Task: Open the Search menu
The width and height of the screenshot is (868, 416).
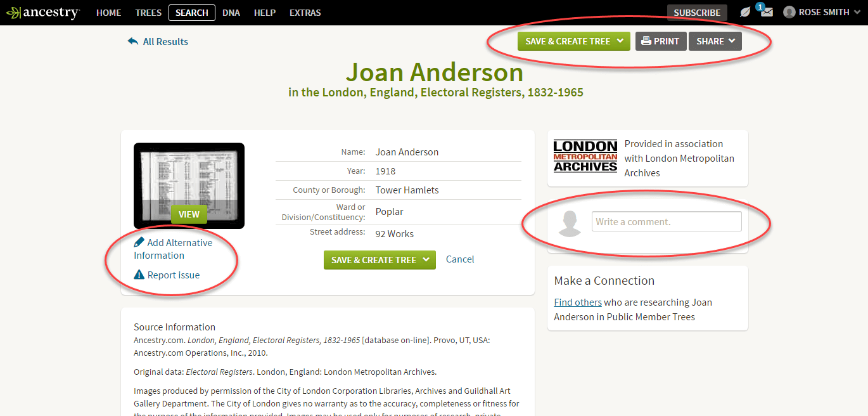Action: pos(192,13)
